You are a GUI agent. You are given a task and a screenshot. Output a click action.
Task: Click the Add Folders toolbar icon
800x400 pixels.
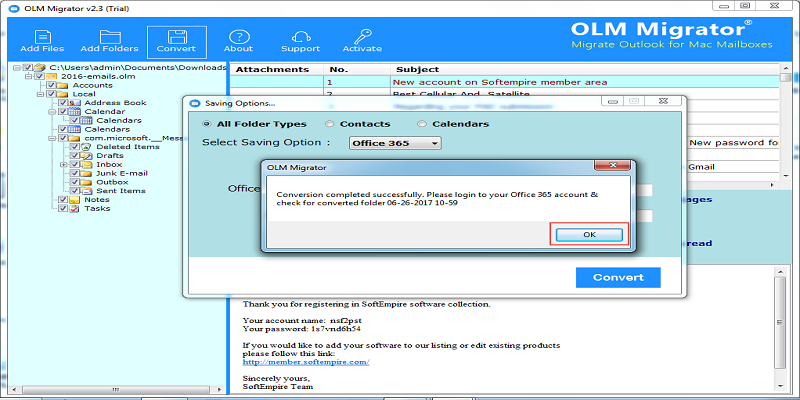pos(110,37)
